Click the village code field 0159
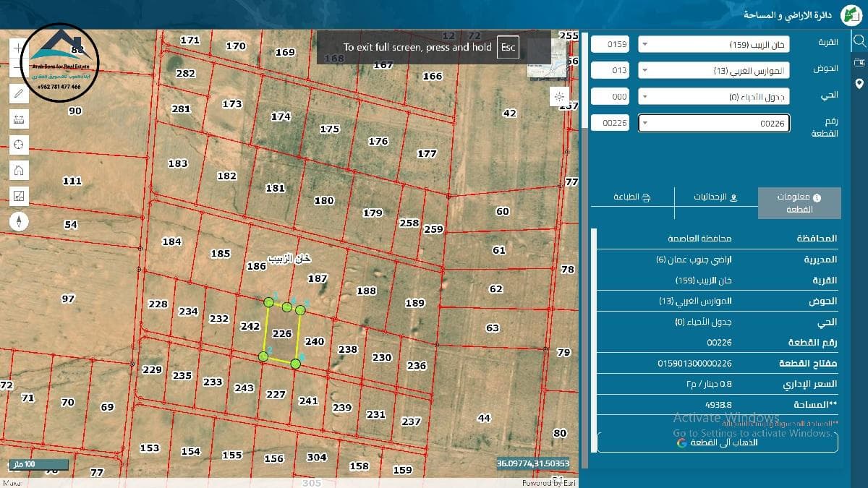This screenshot has height=488, width=868. tap(610, 45)
